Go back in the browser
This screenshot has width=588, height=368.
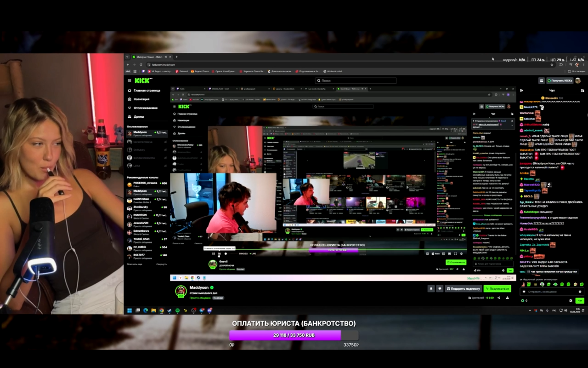(x=128, y=65)
